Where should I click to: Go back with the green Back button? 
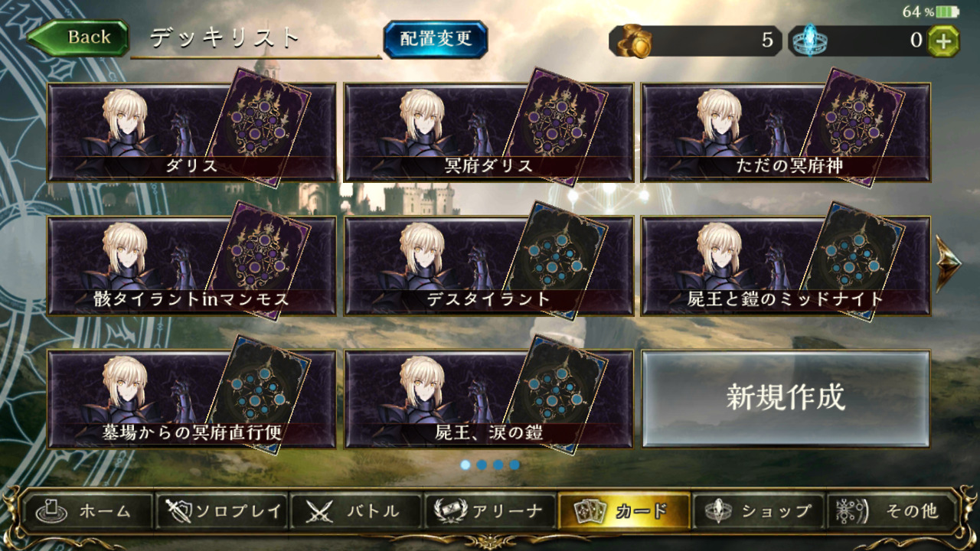pyautogui.click(x=77, y=38)
